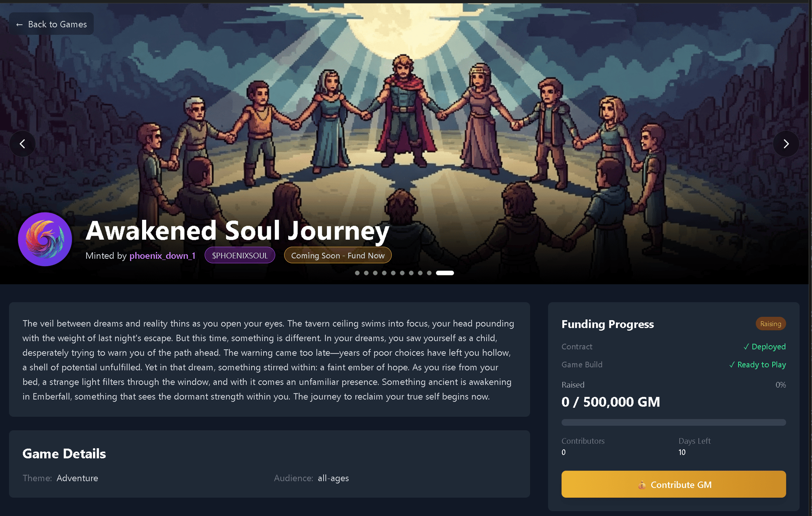Screen dimensions: 812x516
Task: Click the back arrow in Back to Games
Action: (20, 24)
